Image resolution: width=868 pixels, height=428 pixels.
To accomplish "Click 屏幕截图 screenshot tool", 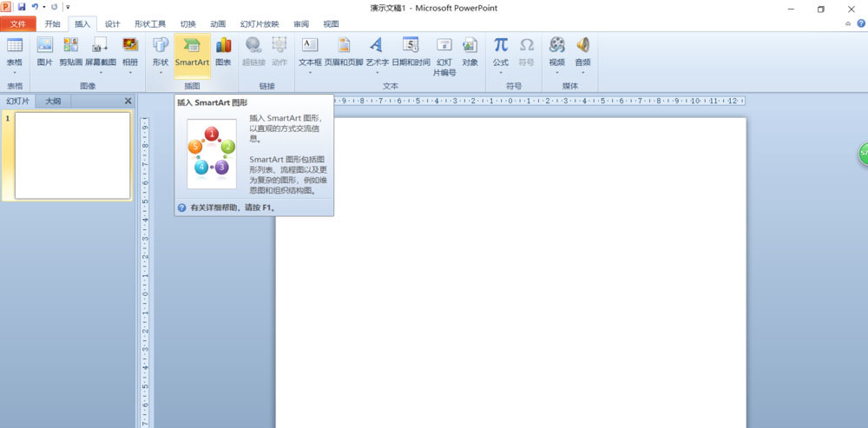I will click(x=100, y=45).
